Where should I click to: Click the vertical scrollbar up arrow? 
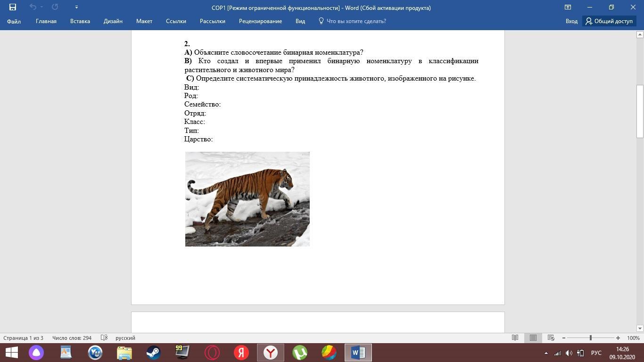[x=640, y=34]
